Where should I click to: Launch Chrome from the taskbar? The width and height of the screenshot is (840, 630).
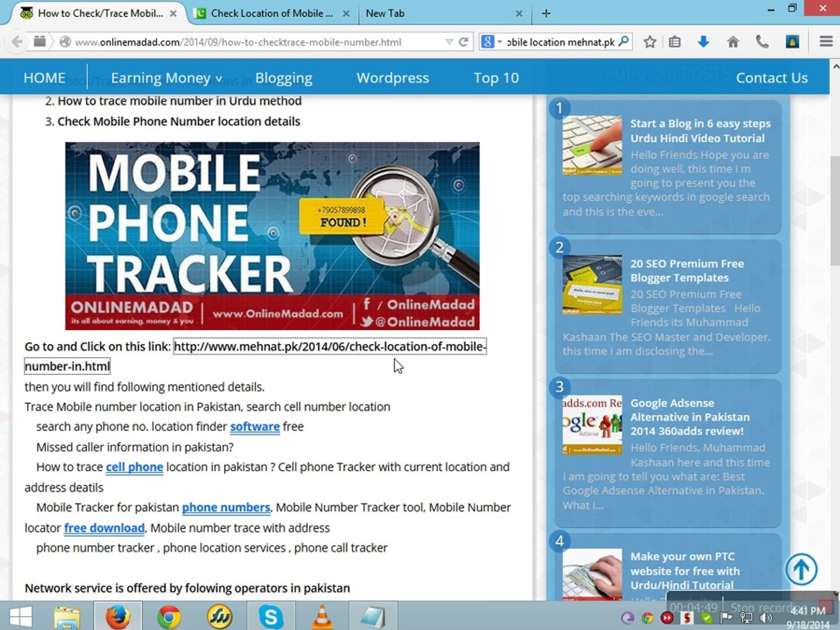(x=169, y=617)
